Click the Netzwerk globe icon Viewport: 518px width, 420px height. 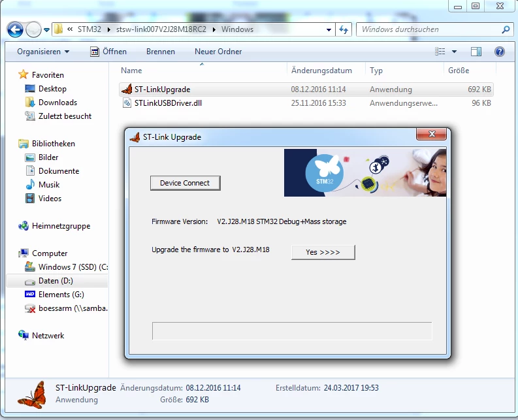click(23, 335)
